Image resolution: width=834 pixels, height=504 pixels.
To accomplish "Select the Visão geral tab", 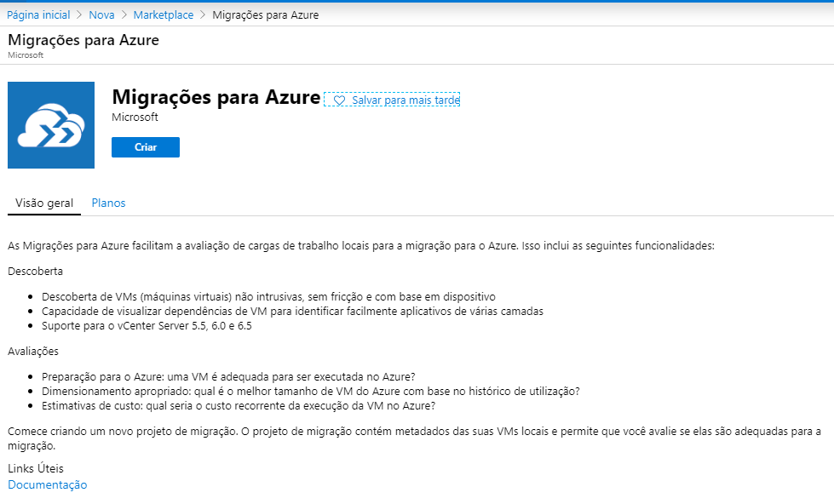I will [x=44, y=203].
